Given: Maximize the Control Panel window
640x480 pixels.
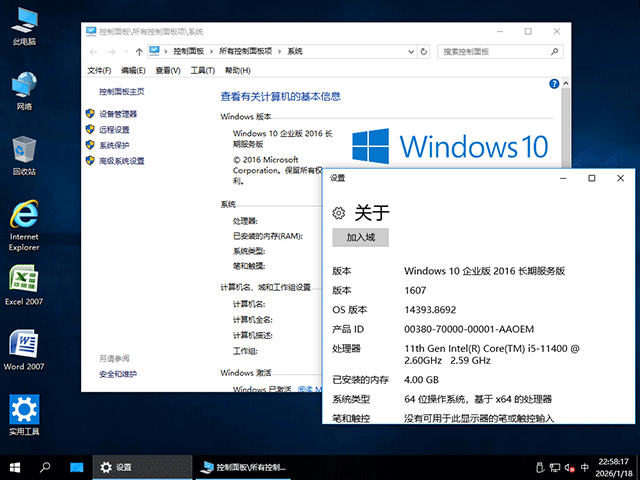Looking at the screenshot, I should 528,31.
